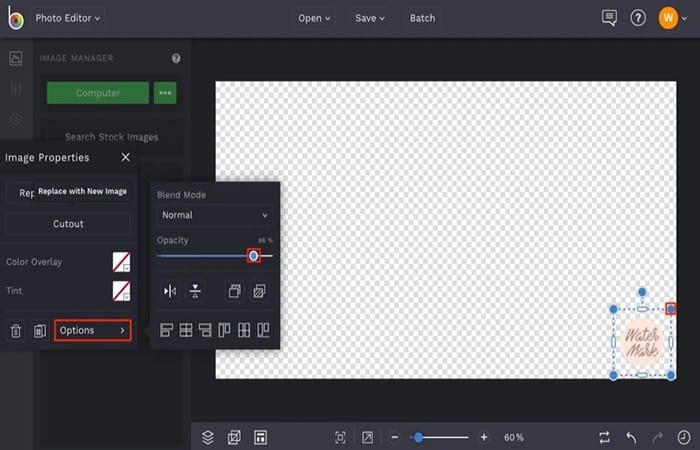Expand the Options submenu

[x=93, y=330]
